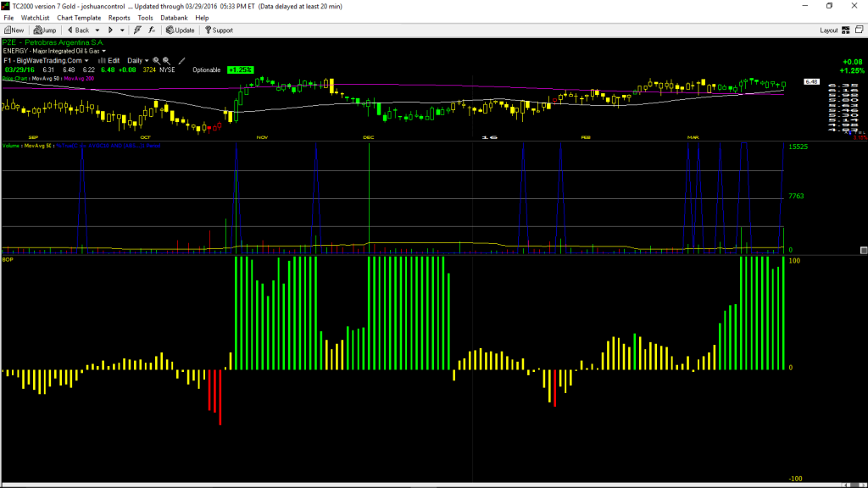The image size is (868, 488).
Task: Select the drawing line tool icon
Action: tap(181, 60)
